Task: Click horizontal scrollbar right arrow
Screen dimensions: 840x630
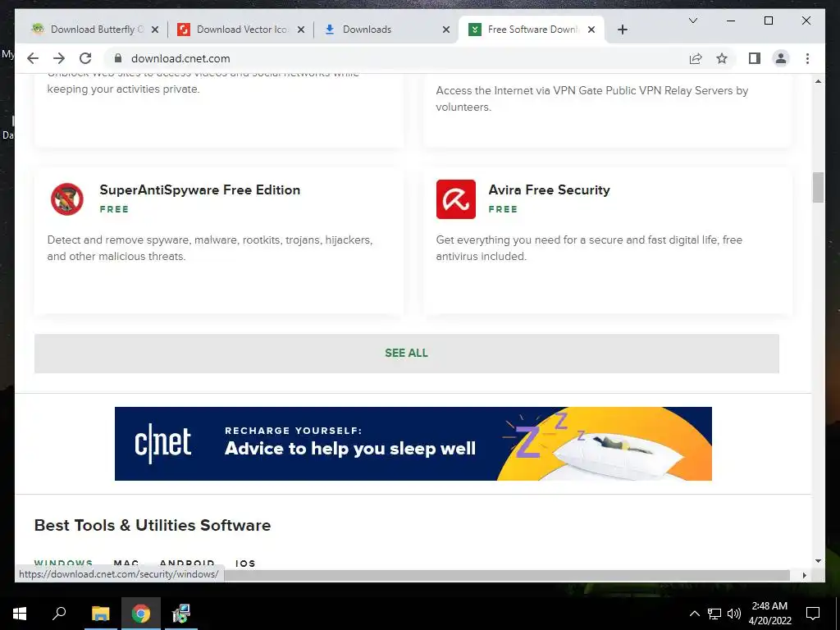Action: click(804, 575)
